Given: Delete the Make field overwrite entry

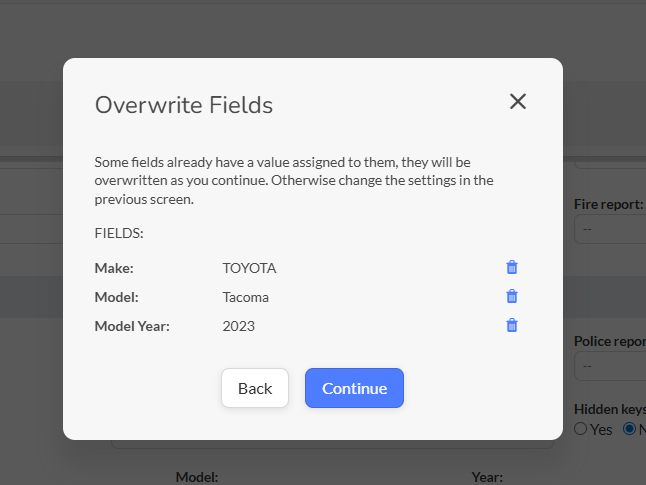Looking at the screenshot, I should 512,267.
